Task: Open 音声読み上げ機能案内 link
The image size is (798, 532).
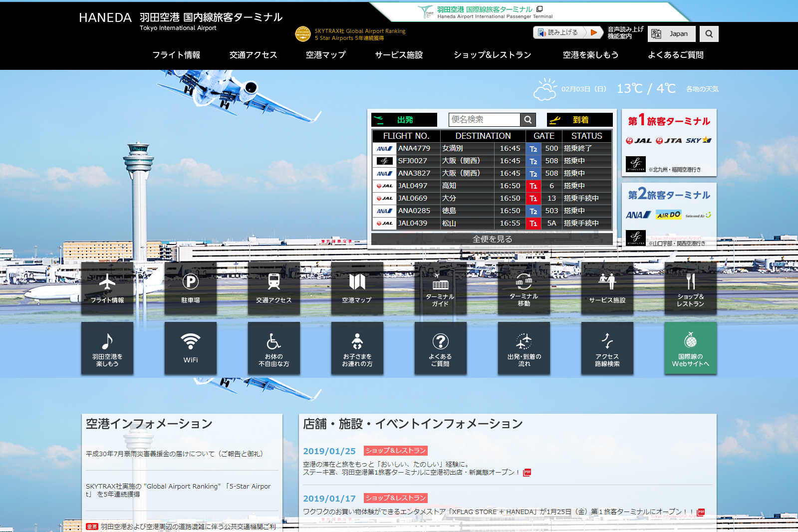Action: 625,33
